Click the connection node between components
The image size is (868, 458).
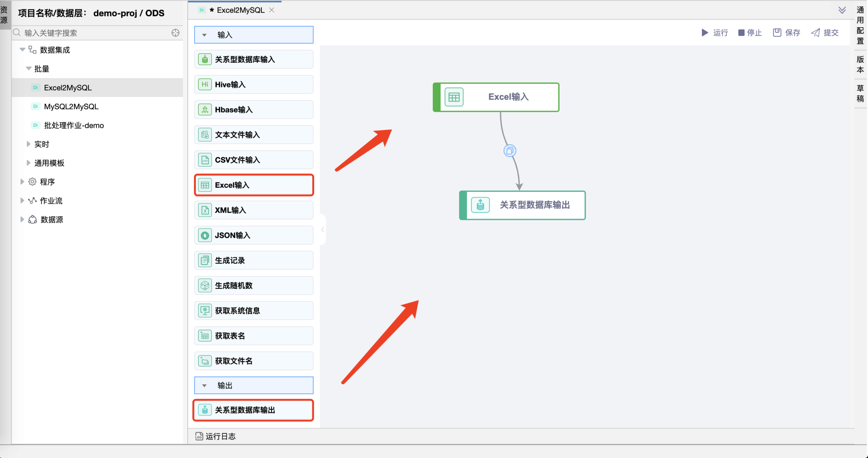pos(509,151)
